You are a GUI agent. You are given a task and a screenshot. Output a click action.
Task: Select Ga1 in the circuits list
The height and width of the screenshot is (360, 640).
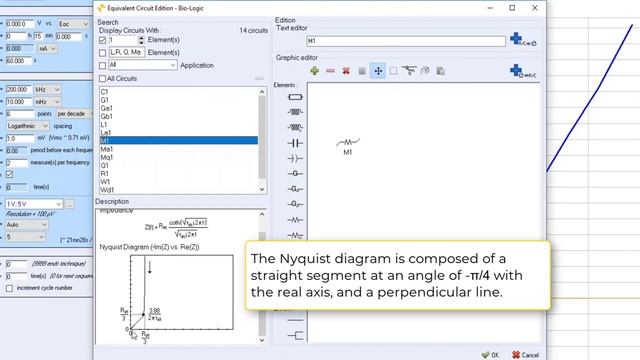pos(179,108)
